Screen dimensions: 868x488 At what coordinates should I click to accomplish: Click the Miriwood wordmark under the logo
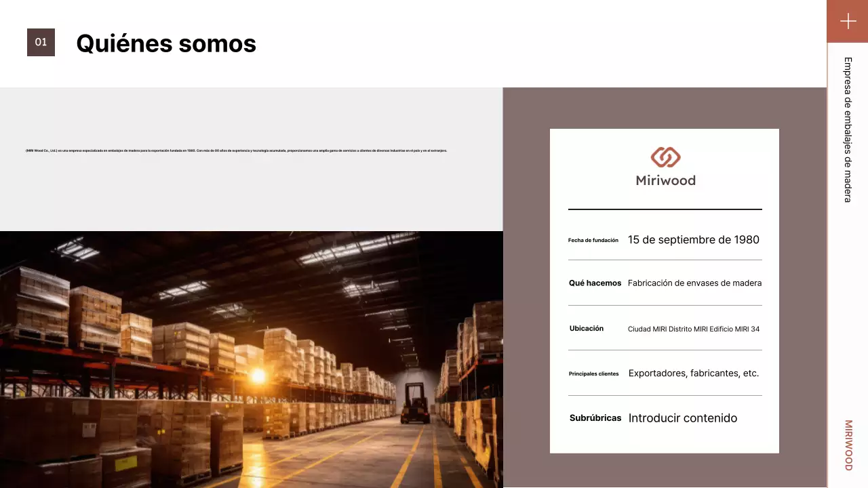[x=665, y=180]
